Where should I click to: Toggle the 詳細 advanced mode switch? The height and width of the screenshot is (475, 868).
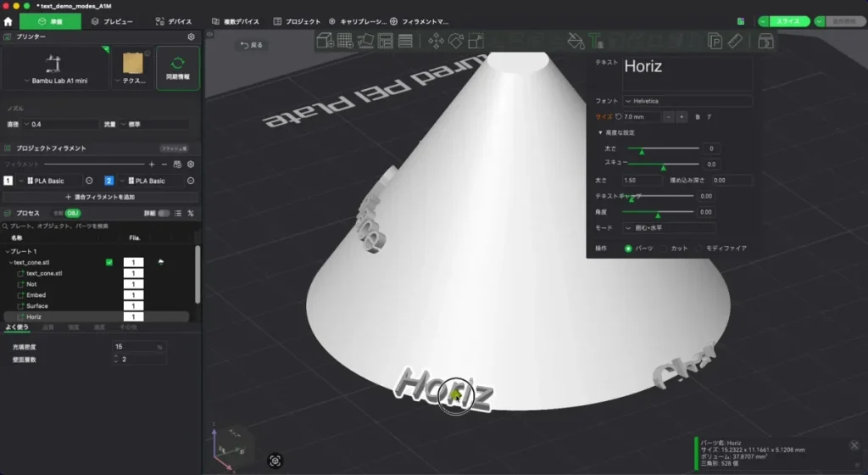pyautogui.click(x=164, y=213)
